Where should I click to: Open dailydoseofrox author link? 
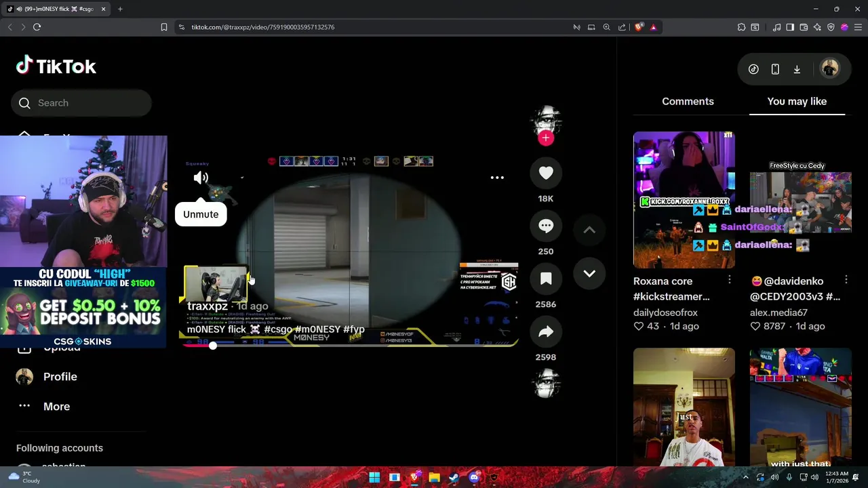pyautogui.click(x=665, y=312)
